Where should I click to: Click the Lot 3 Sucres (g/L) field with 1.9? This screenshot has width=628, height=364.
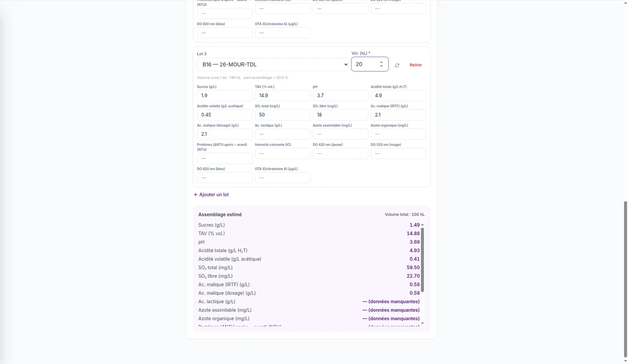tap(225, 95)
